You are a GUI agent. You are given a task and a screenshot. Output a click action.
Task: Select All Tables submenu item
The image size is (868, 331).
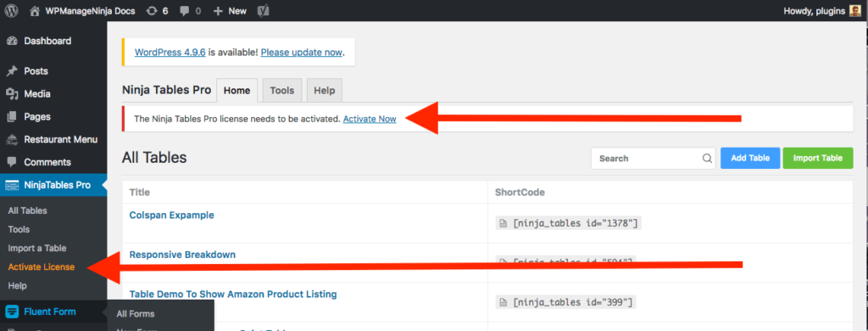point(28,210)
